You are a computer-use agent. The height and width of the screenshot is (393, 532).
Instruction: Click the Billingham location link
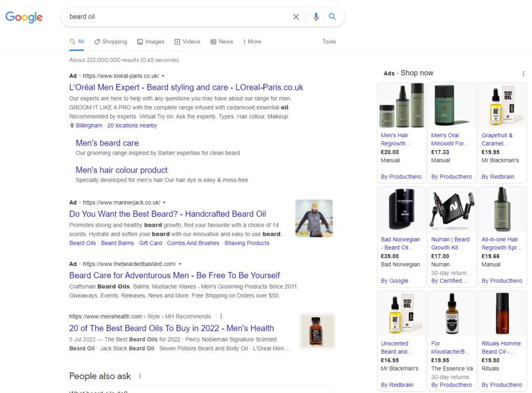point(89,126)
